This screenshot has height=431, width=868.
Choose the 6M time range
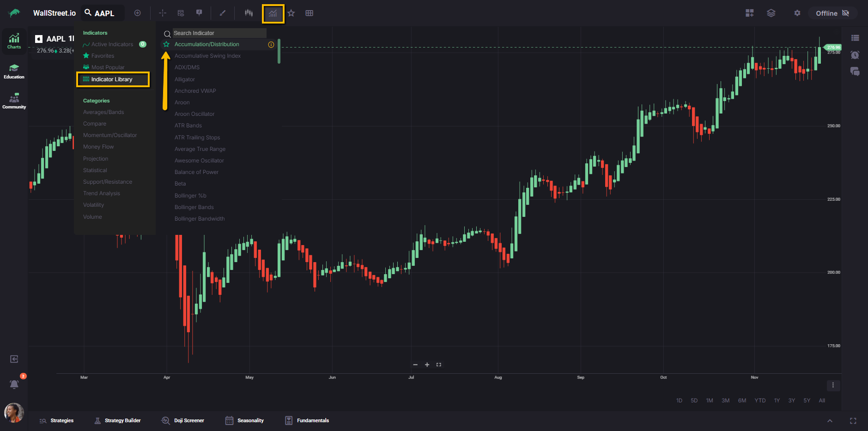(742, 401)
